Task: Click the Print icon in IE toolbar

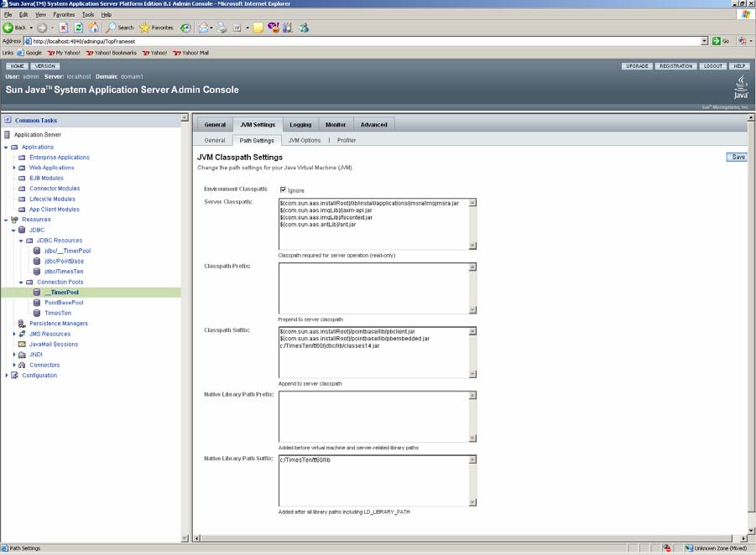Action: [x=222, y=28]
